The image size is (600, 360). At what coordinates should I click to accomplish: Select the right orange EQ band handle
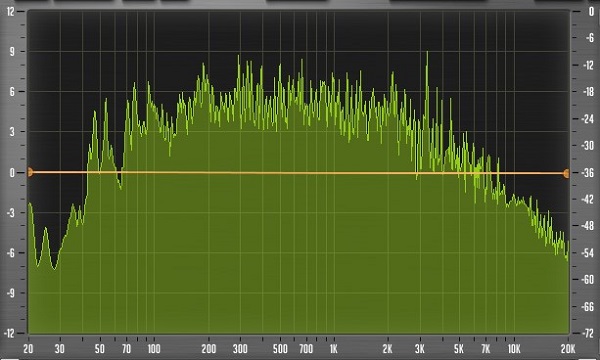(x=566, y=174)
